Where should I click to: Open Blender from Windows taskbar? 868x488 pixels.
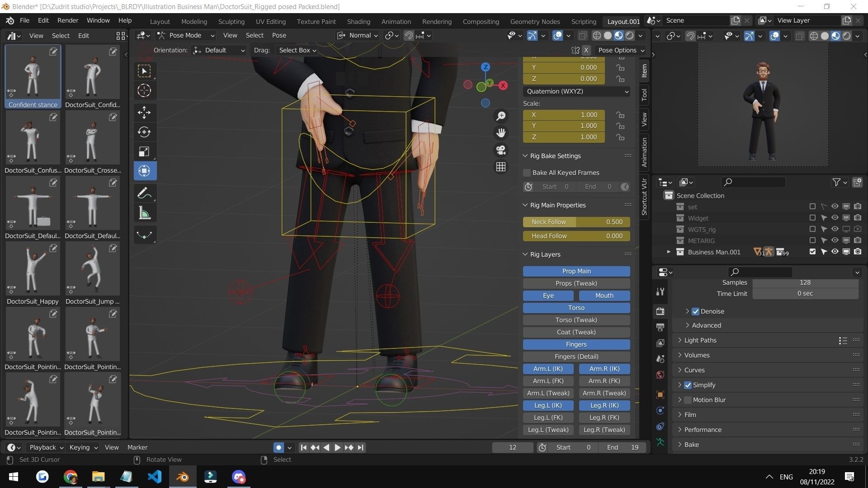point(183,477)
